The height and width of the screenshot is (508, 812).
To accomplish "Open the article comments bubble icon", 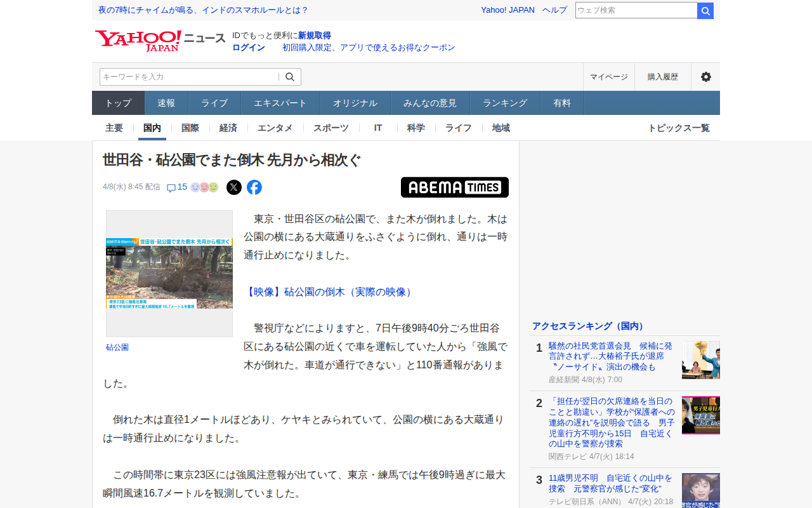I will [x=171, y=188].
